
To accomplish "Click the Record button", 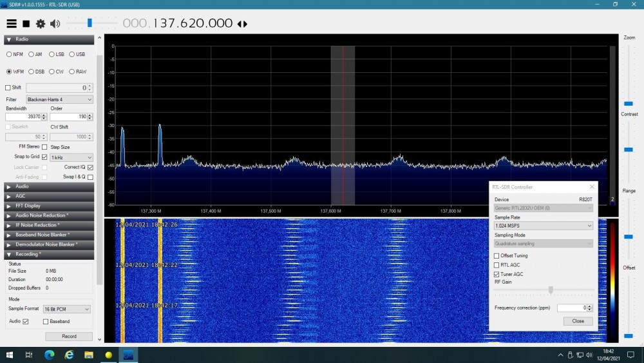I will tap(69, 337).
